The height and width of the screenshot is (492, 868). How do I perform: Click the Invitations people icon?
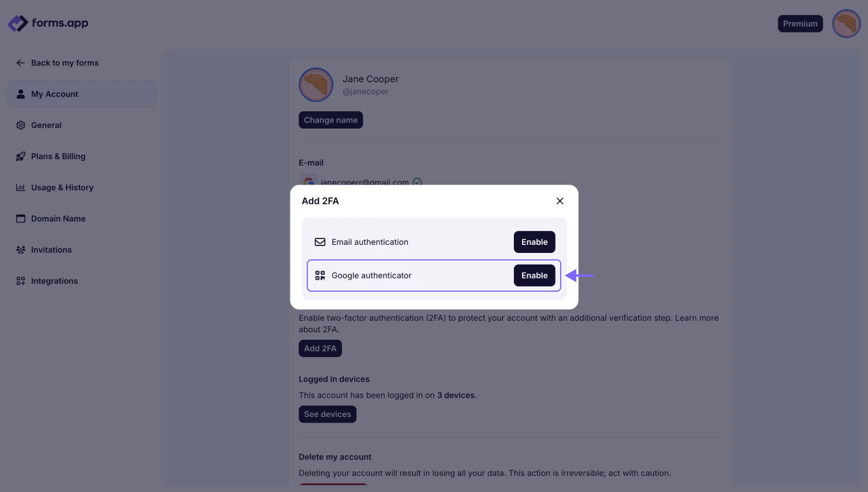[20, 249]
